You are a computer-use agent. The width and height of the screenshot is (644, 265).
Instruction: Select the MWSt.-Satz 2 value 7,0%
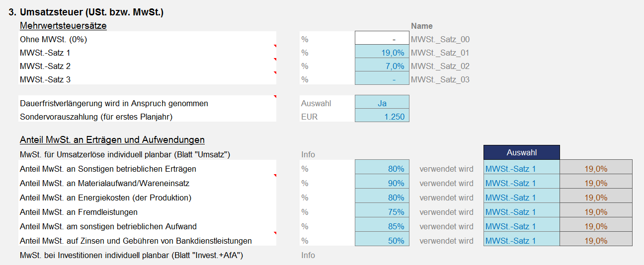[382, 66]
